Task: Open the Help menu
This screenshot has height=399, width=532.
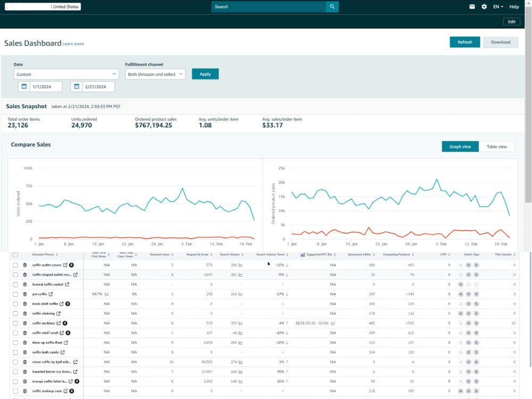Action: pos(514,6)
